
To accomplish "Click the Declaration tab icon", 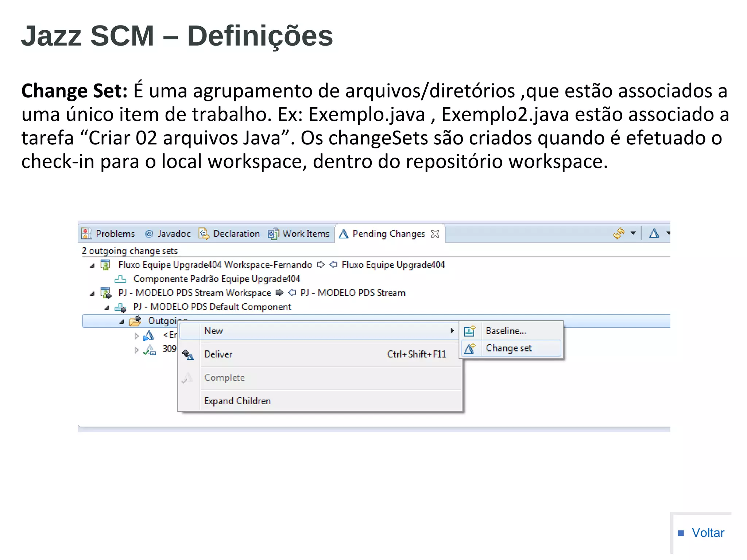I will 204,234.
